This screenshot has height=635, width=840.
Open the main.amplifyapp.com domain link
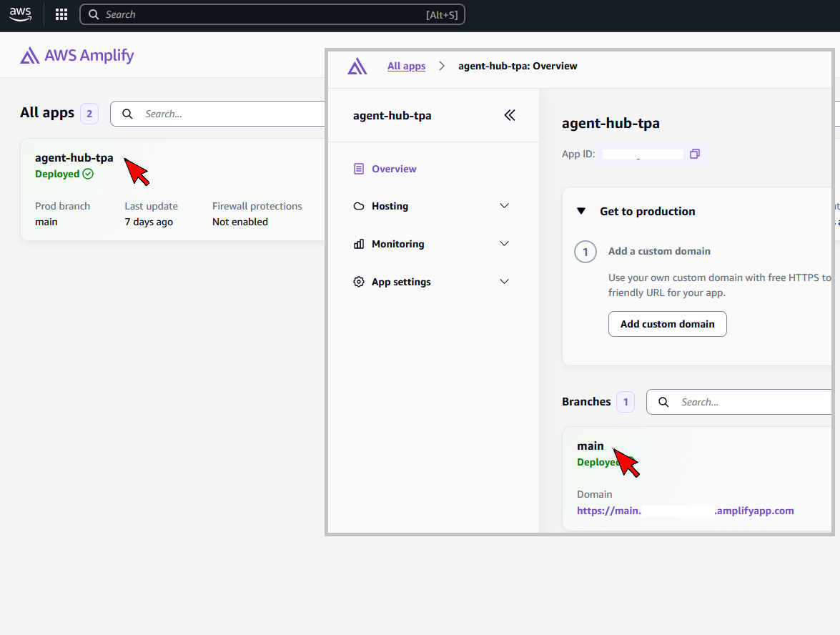tap(685, 511)
